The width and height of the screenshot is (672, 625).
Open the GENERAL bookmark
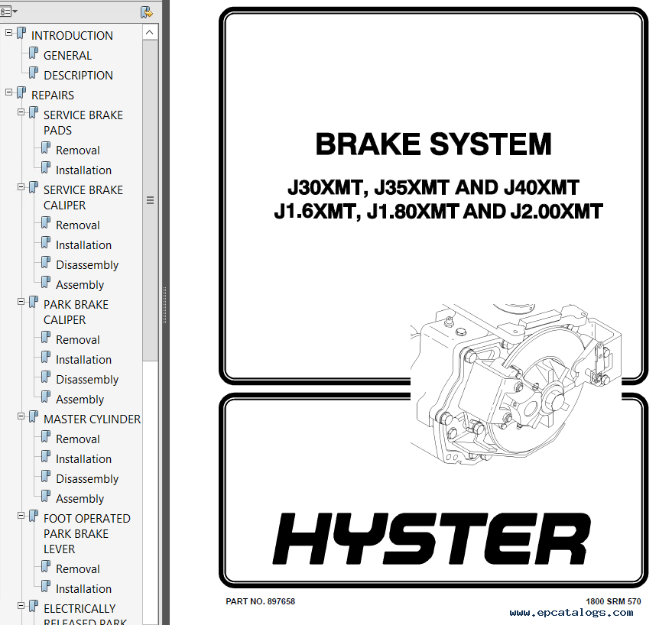pos(67,56)
